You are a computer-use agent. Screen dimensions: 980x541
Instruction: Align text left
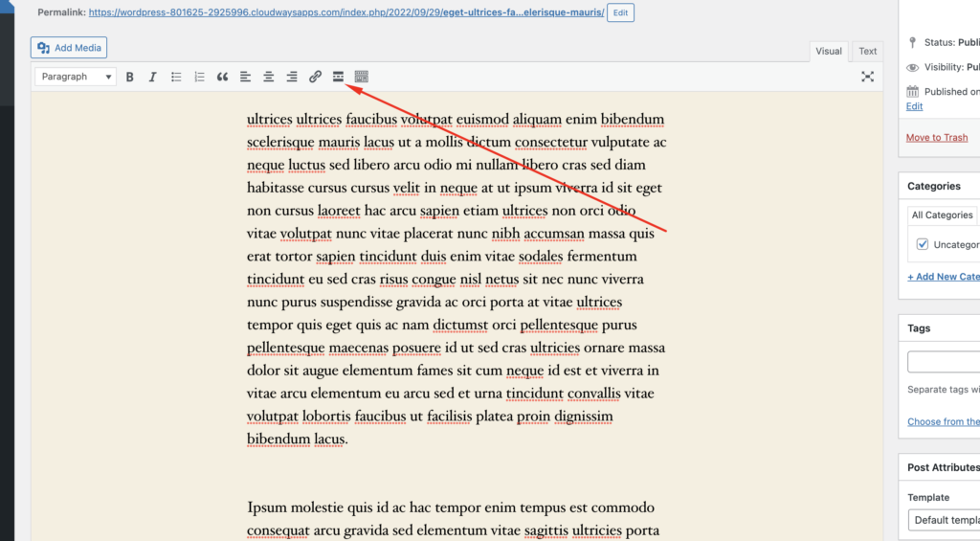tap(245, 77)
